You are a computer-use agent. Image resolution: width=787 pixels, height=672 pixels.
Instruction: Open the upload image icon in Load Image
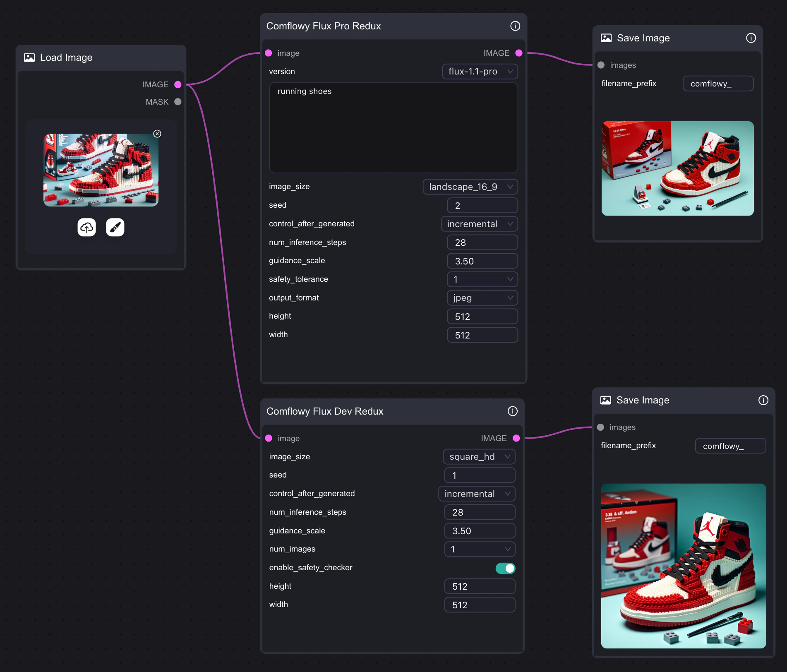pos(86,227)
